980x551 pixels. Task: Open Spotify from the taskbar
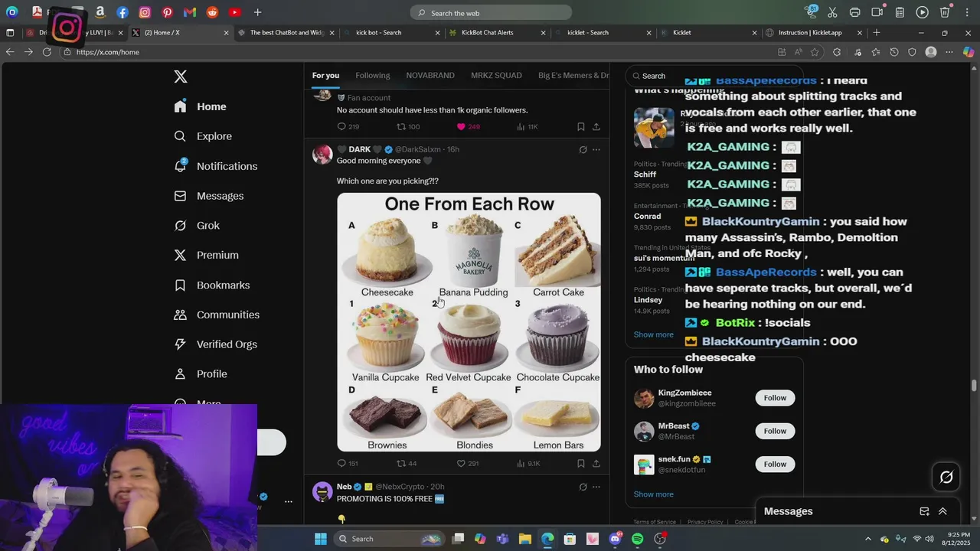(638, 539)
